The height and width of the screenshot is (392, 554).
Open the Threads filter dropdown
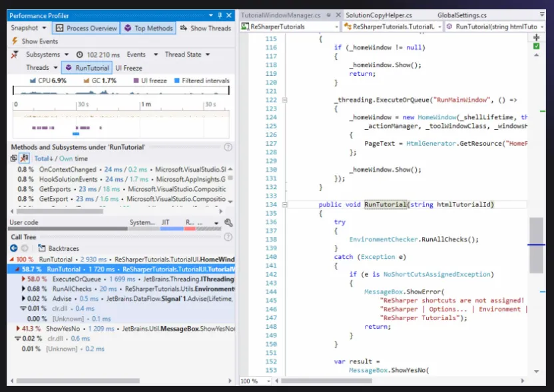(42, 68)
